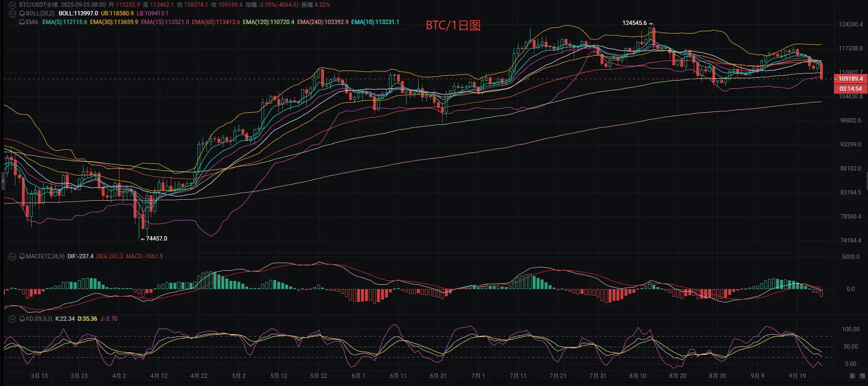Click the BTC/1日图 chart title
Image resolution: width=868 pixels, height=386 pixels.
(x=453, y=25)
